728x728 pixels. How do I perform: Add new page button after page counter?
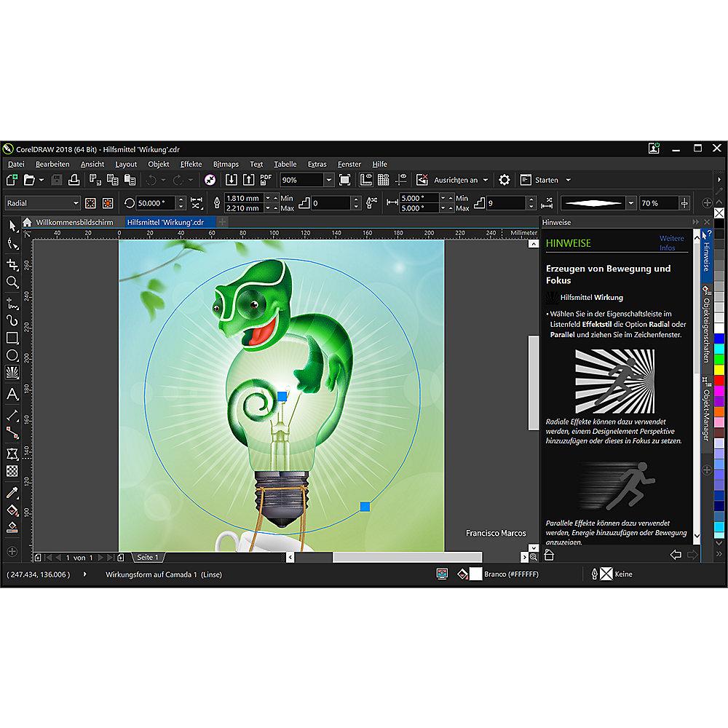pyautogui.click(x=121, y=557)
